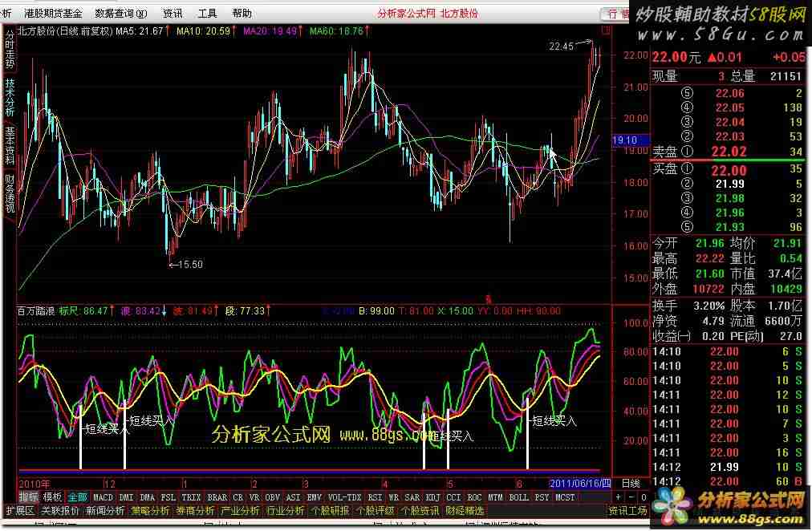Open the 帮助 menu
This screenshot has width=812, height=531.
(x=242, y=13)
